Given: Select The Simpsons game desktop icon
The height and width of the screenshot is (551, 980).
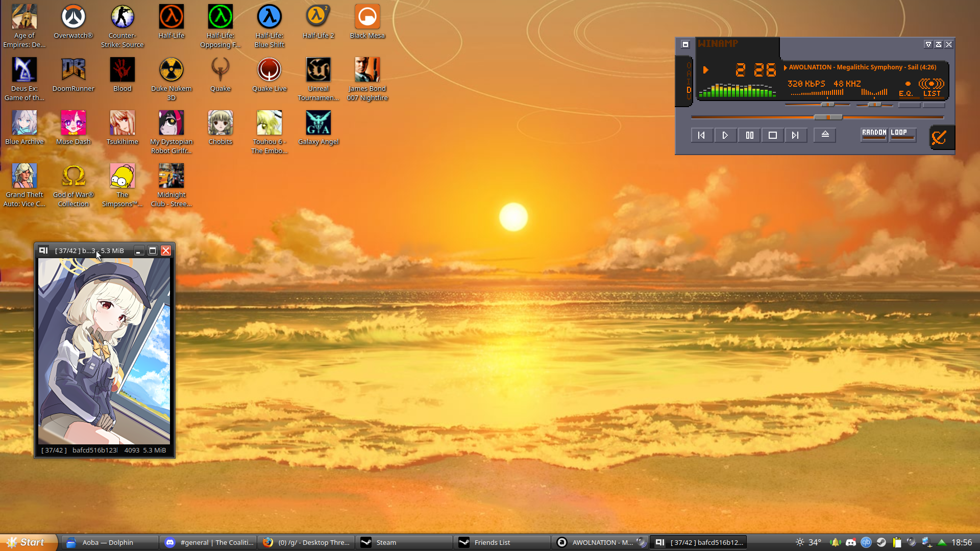Looking at the screenshot, I should tap(122, 185).
